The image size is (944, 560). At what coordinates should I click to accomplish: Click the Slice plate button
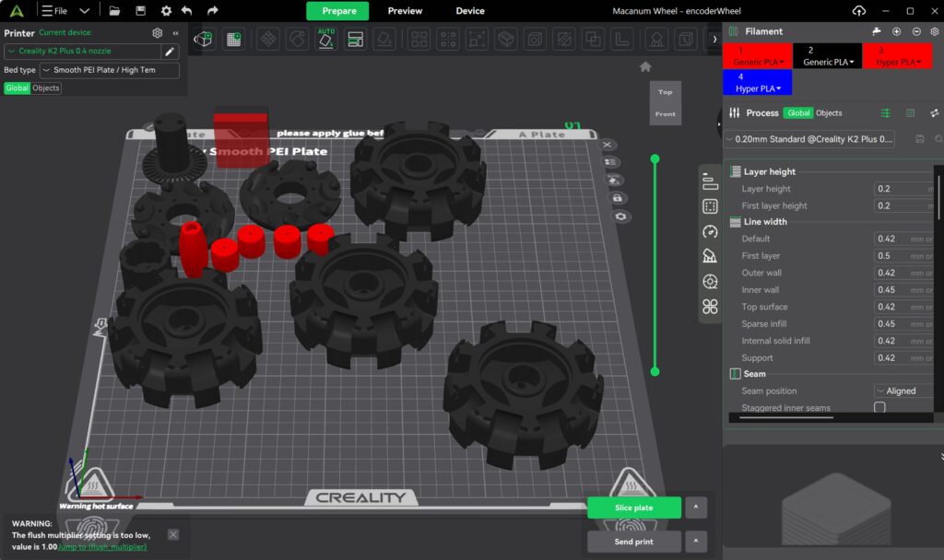click(634, 507)
